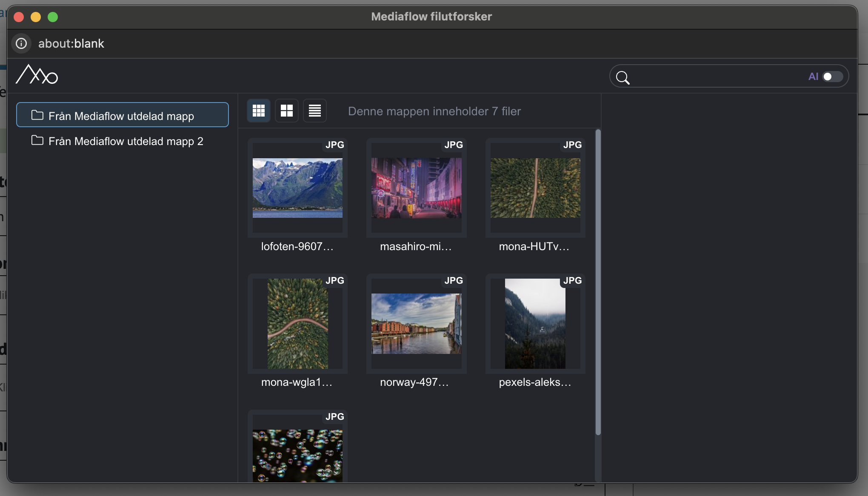Image resolution: width=868 pixels, height=496 pixels.
Task: Click text Denne mappen inneholder 7 filer
Action: (x=434, y=111)
